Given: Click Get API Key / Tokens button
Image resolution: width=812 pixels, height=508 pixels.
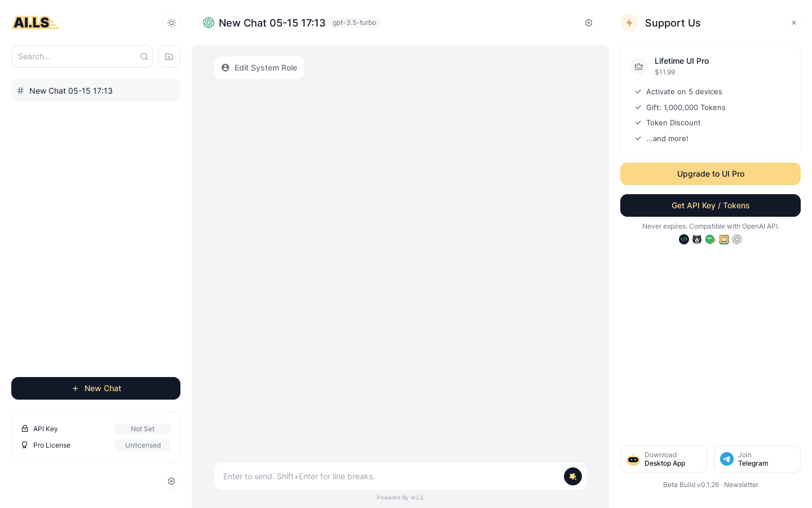Looking at the screenshot, I should point(710,205).
